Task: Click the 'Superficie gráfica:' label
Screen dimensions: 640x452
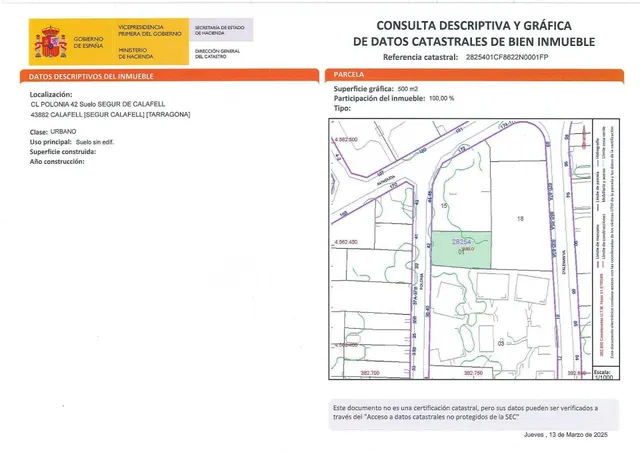Action: (x=364, y=89)
